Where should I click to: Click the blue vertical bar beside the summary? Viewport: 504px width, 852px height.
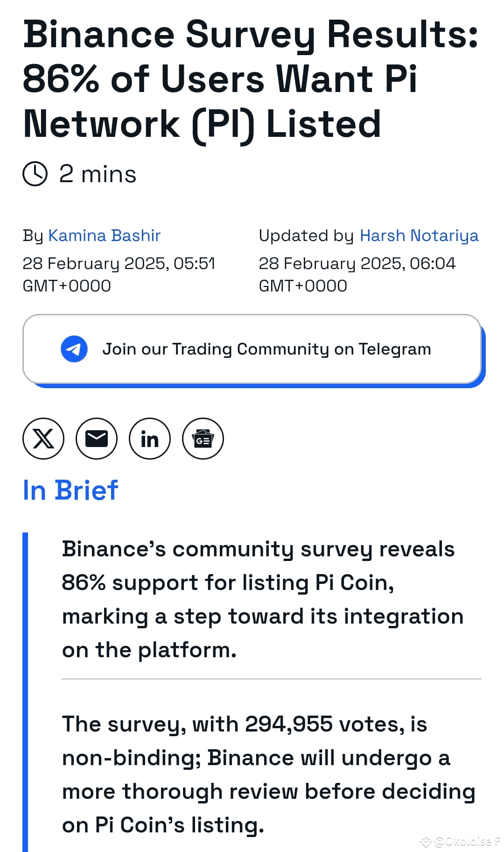(25, 691)
